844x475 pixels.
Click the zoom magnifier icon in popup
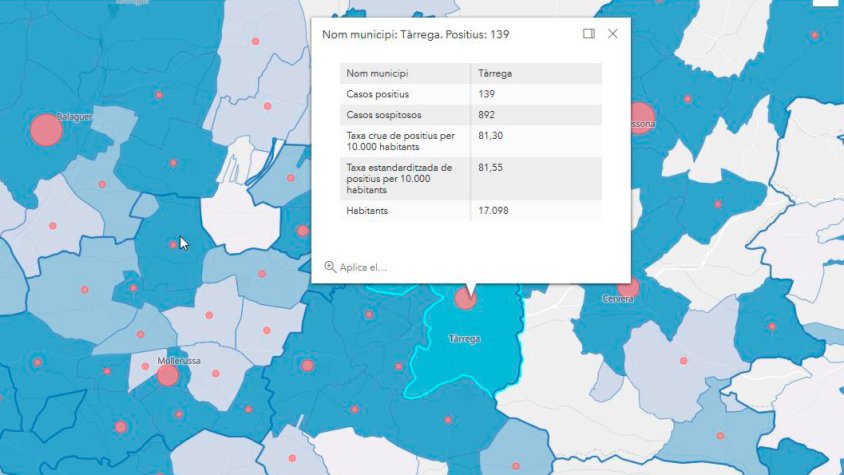[330, 267]
